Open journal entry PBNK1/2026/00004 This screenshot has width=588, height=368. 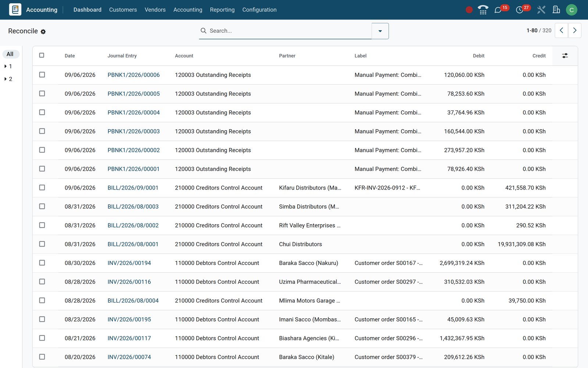coord(133,113)
